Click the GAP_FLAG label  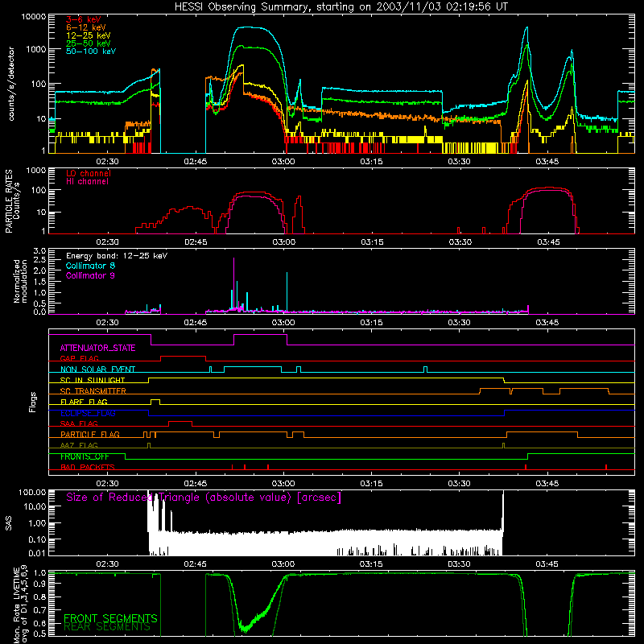click(x=79, y=358)
